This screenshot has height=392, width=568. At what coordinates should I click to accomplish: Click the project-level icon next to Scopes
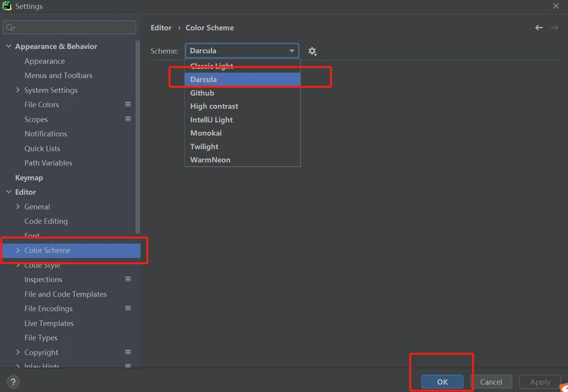pyautogui.click(x=128, y=119)
